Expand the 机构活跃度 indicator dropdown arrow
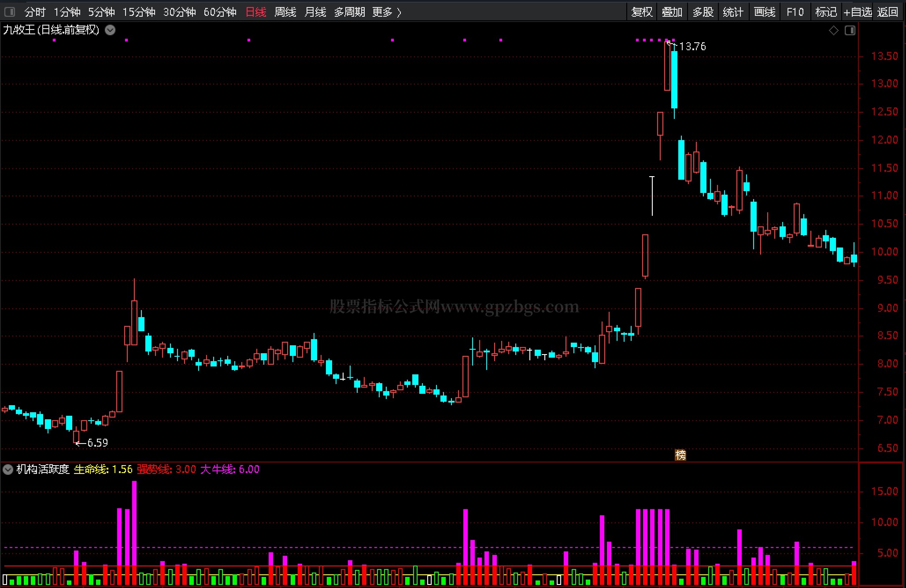Image resolution: width=906 pixels, height=588 pixels. (x=7, y=470)
